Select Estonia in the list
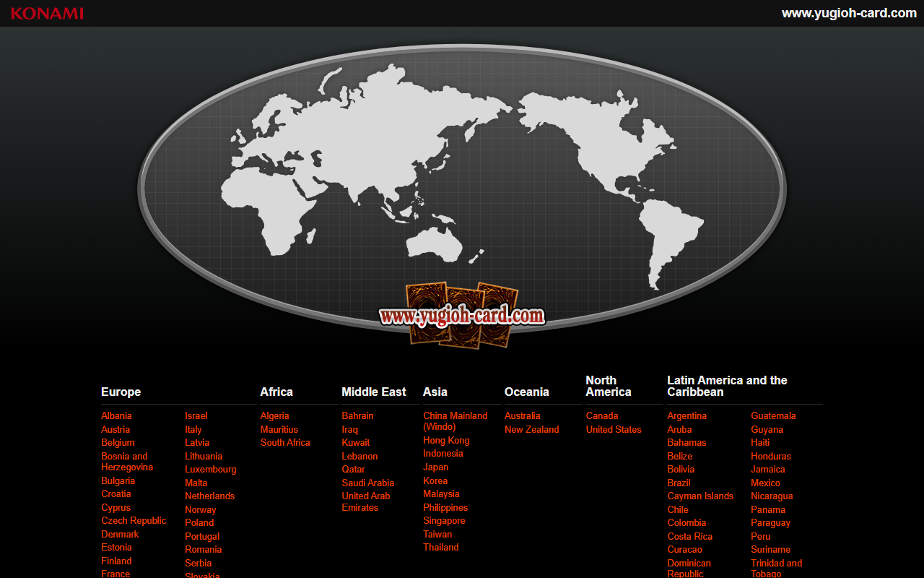Viewport: 924px width, 578px height. click(116, 547)
